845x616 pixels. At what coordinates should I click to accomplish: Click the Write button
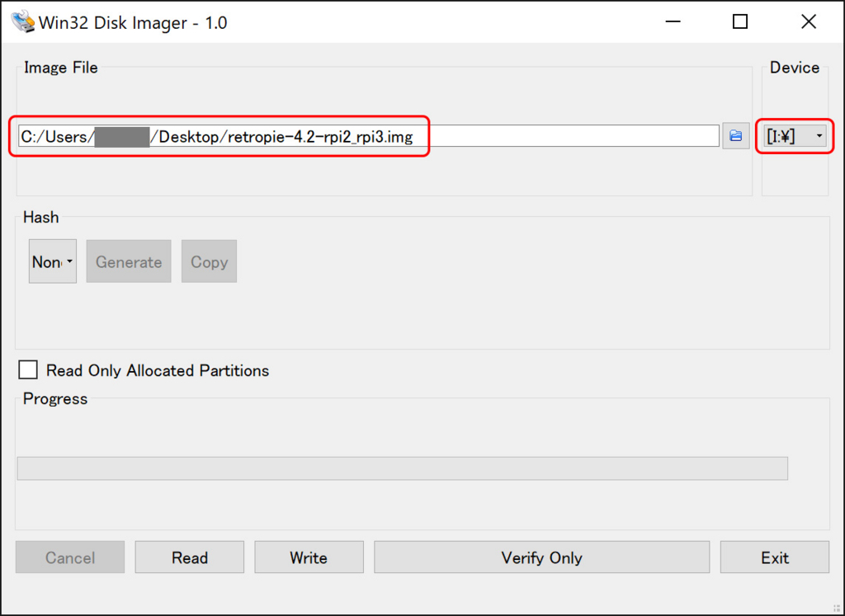click(309, 557)
